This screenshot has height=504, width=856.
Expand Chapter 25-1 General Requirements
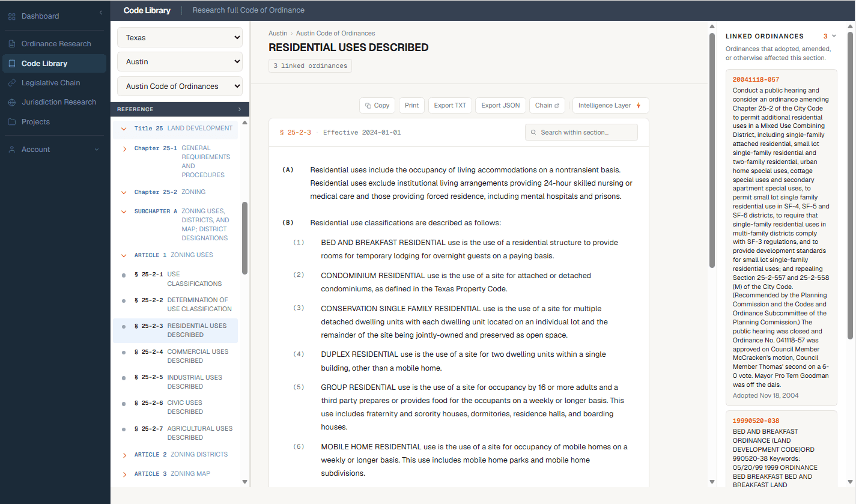124,148
